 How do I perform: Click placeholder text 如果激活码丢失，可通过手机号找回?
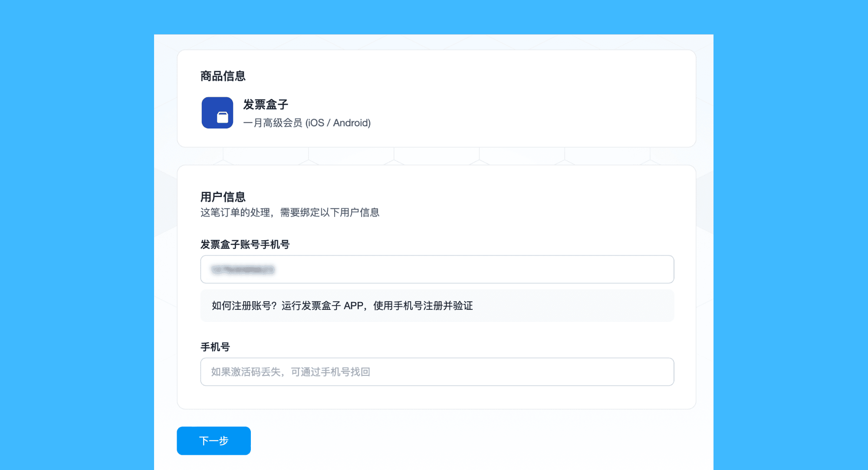click(290, 372)
